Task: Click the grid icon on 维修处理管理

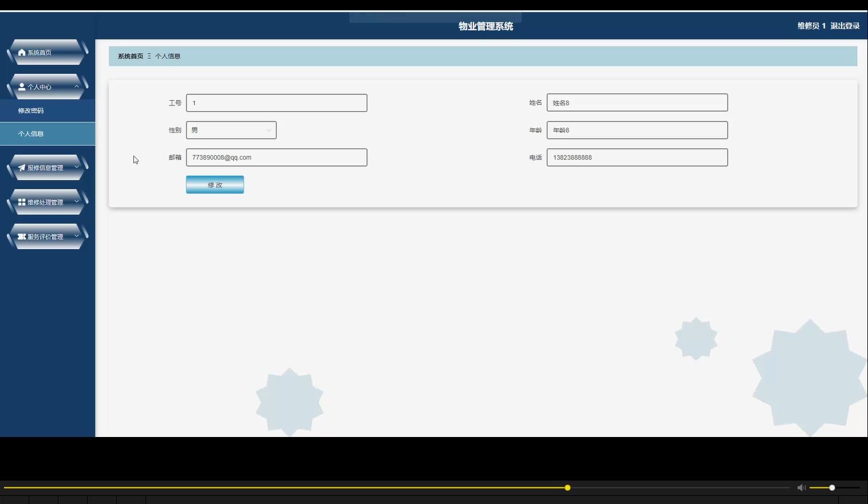Action: coord(21,202)
